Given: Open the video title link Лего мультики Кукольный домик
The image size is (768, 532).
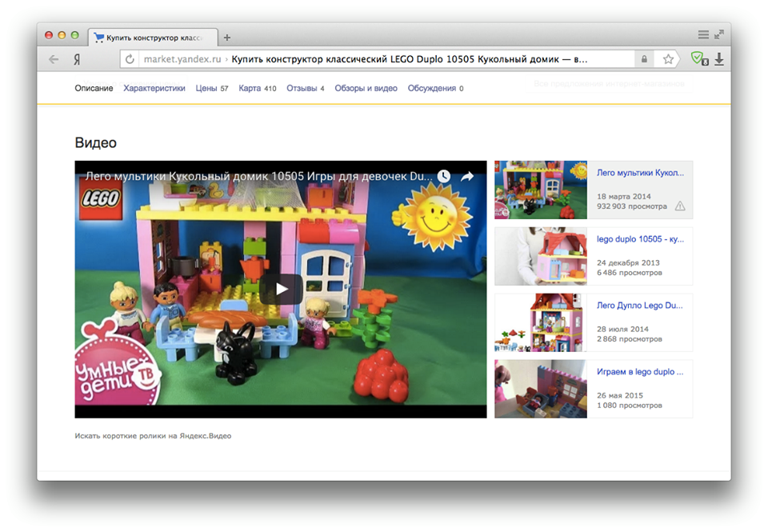Looking at the screenshot, I should [x=258, y=176].
